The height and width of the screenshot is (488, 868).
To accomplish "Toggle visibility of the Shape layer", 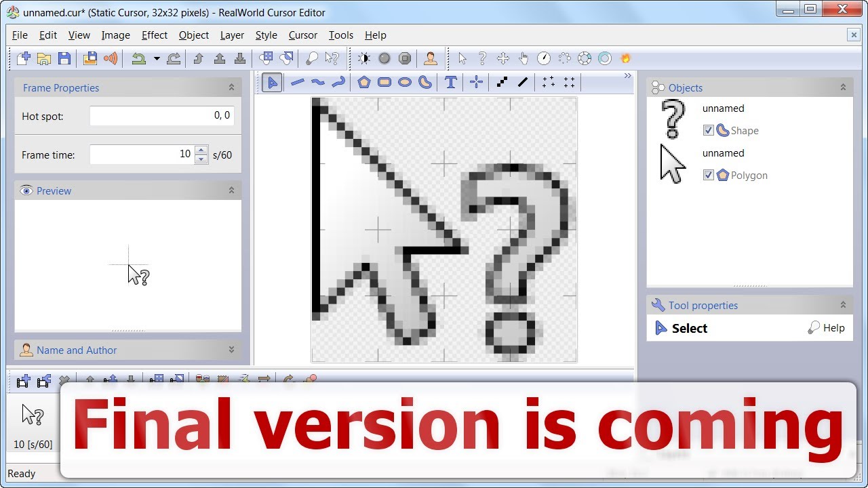I will (709, 130).
